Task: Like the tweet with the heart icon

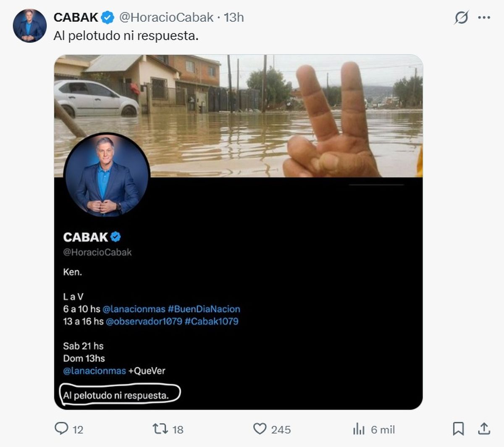Action: (260, 429)
